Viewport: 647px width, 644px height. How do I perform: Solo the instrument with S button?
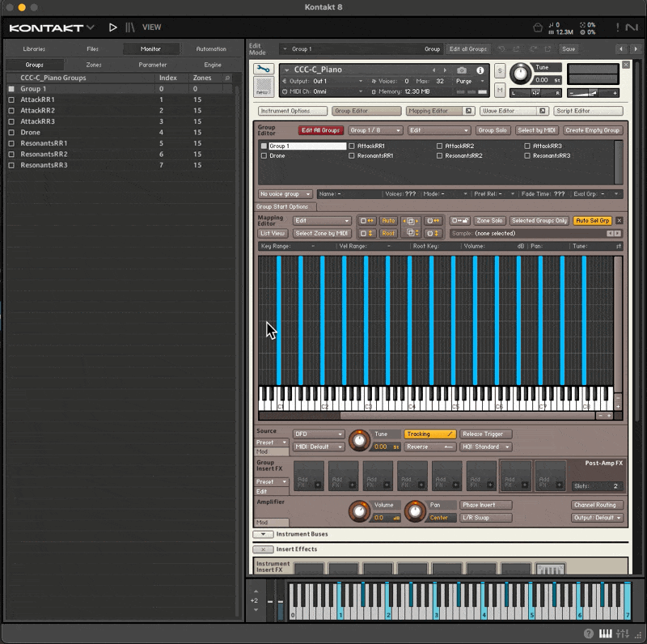pos(500,71)
